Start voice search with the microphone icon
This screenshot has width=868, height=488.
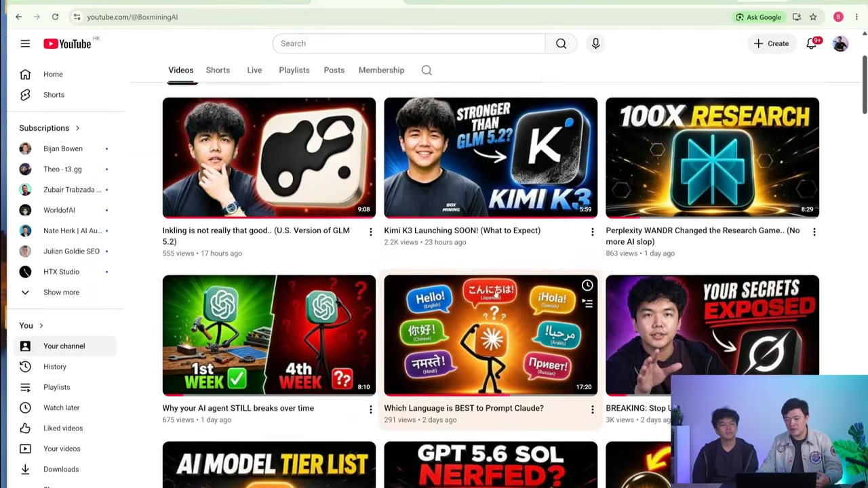pyautogui.click(x=595, y=43)
